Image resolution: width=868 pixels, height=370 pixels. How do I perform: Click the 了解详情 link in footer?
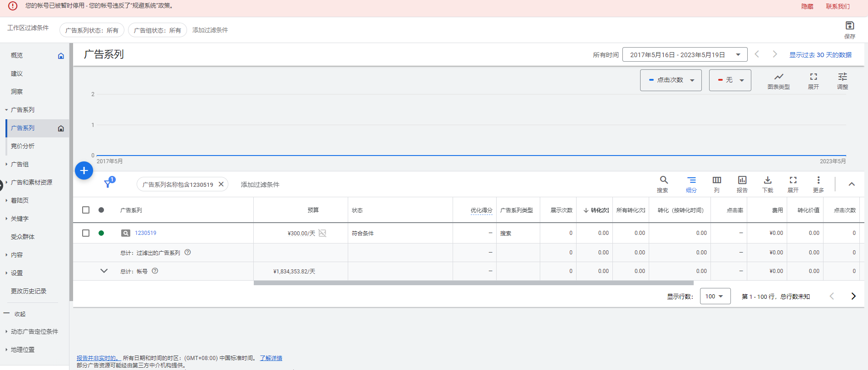(271, 358)
